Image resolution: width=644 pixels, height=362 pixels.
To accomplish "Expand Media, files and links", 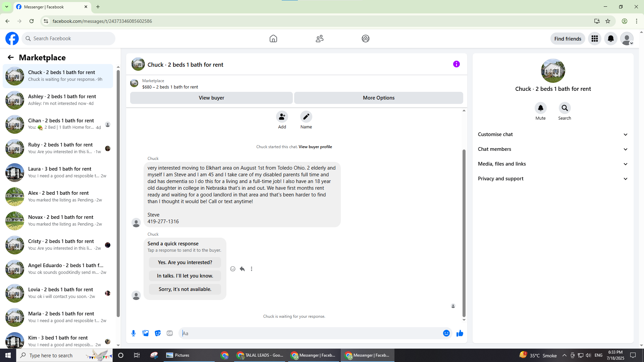I will tap(553, 164).
